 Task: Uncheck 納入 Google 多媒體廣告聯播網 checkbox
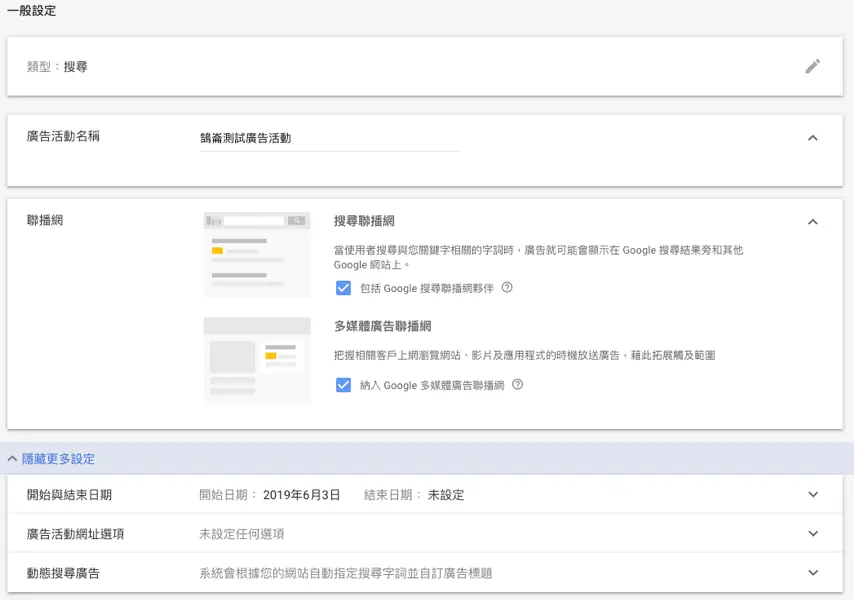[343, 385]
